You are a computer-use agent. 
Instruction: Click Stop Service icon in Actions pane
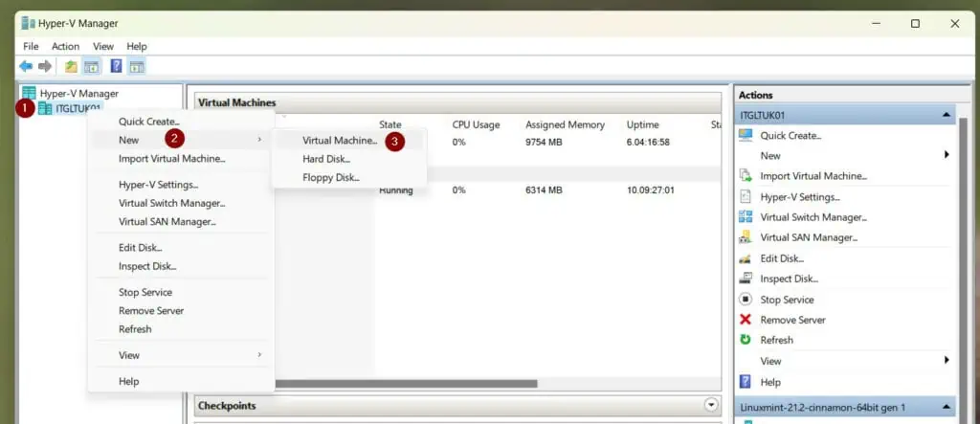coord(746,300)
